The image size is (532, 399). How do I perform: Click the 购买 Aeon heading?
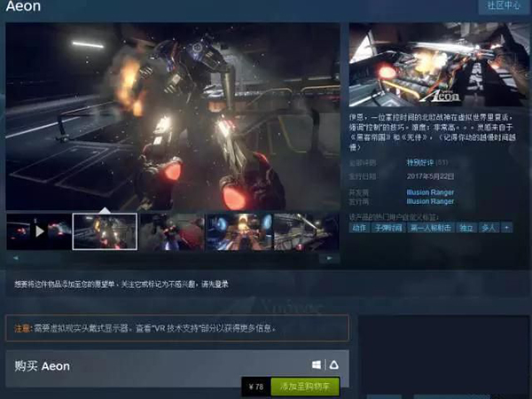pyautogui.click(x=42, y=366)
